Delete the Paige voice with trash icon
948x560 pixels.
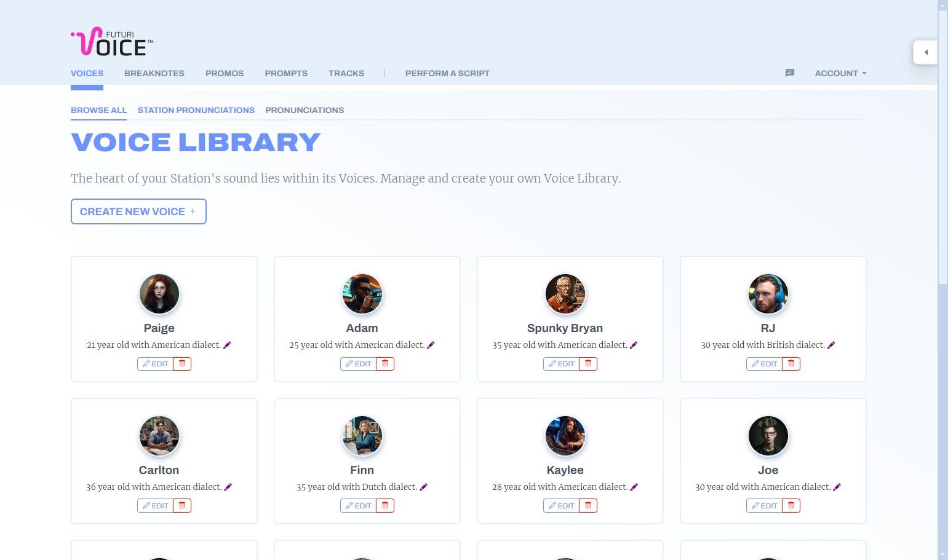pos(182,364)
